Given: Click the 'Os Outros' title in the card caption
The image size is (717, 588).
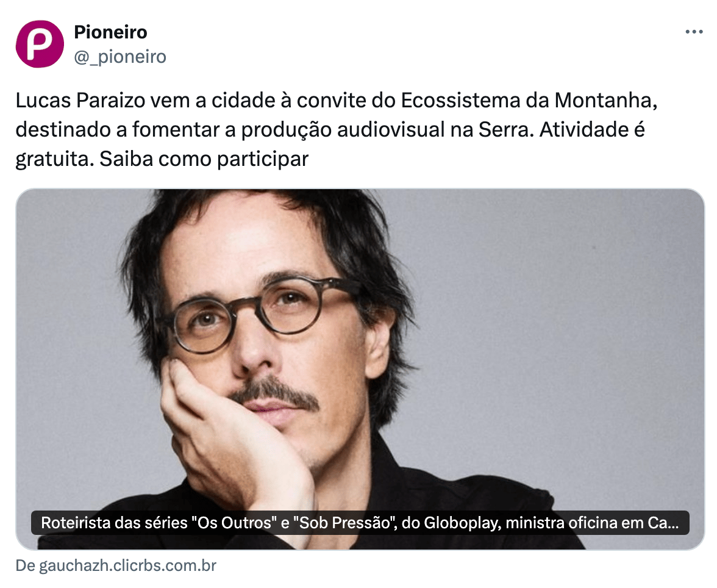Looking at the screenshot, I should pyautogui.click(x=234, y=523).
